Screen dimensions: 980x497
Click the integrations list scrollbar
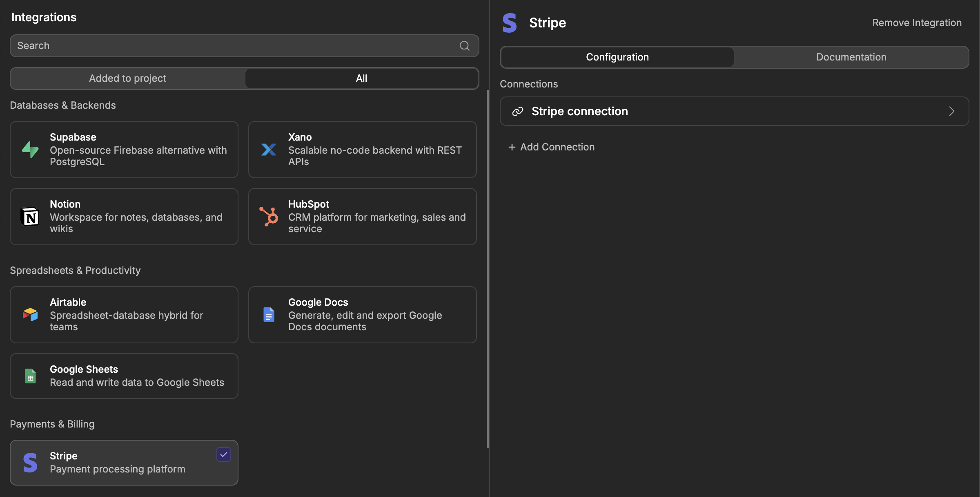point(488,269)
